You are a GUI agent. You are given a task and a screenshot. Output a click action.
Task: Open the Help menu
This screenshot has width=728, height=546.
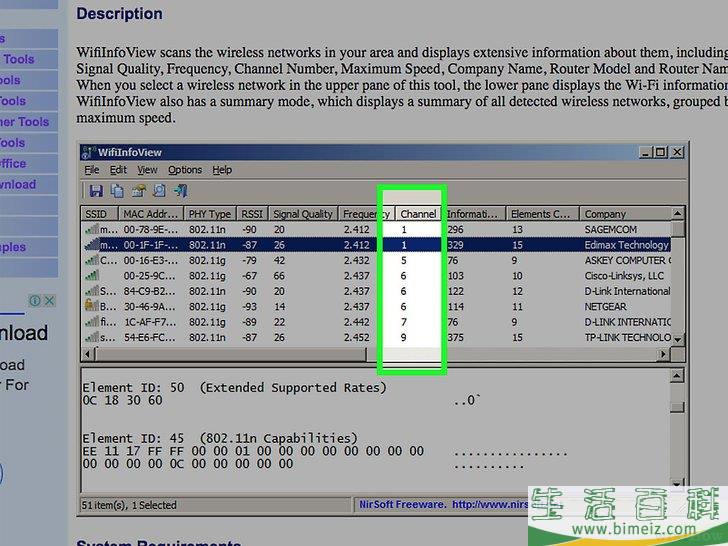[x=222, y=170]
